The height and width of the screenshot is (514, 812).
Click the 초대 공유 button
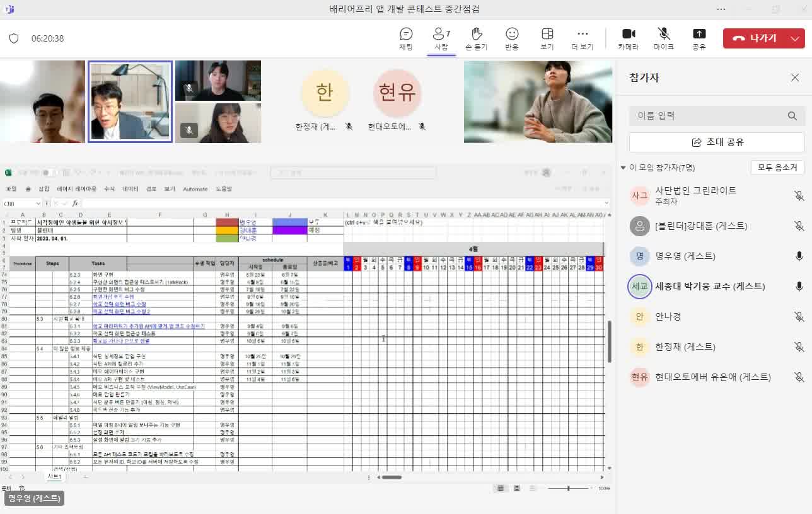click(717, 142)
